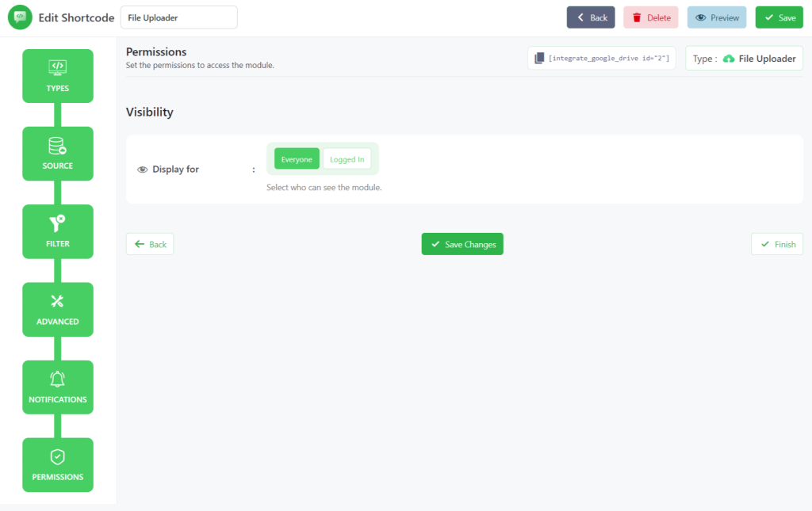
Task: Select the Permissions step
Action: [x=57, y=464]
